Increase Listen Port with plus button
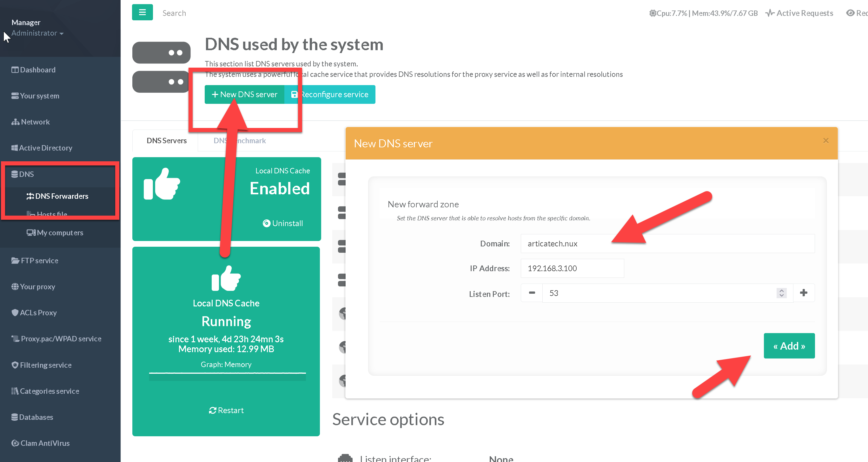 click(x=804, y=293)
